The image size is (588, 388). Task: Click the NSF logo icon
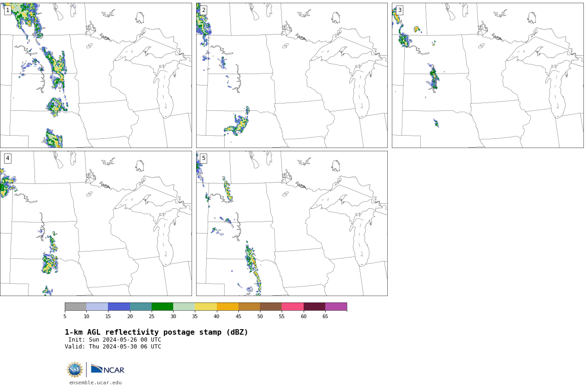click(74, 370)
